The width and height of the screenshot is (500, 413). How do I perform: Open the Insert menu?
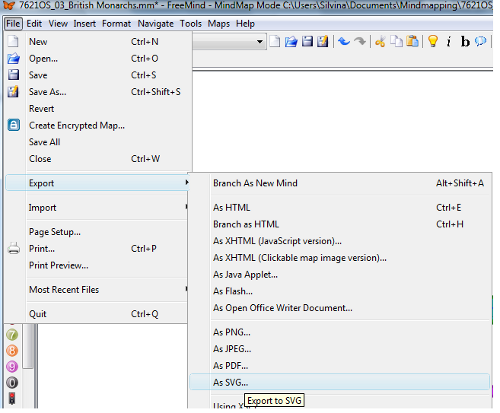[85, 24]
